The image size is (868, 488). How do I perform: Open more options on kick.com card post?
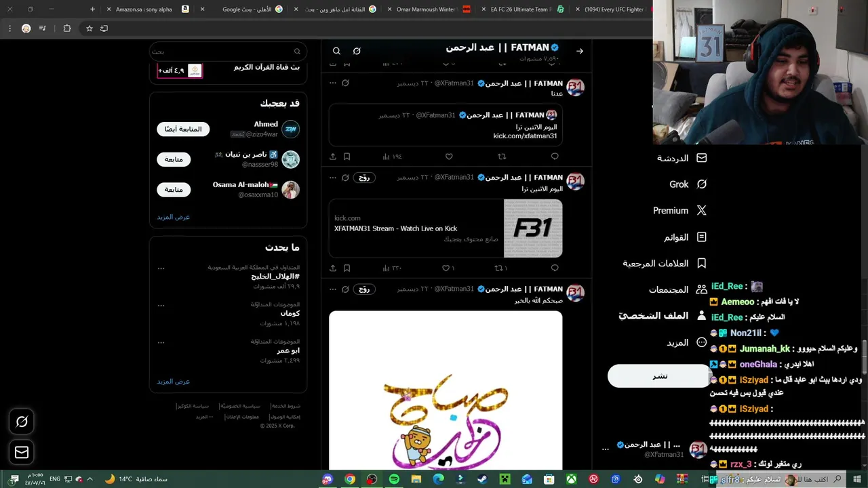click(332, 178)
